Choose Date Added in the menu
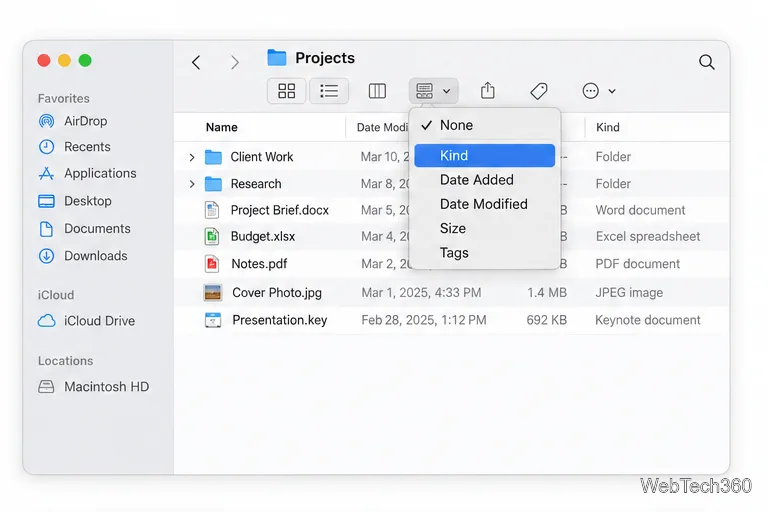The image size is (768, 512). coord(484,180)
